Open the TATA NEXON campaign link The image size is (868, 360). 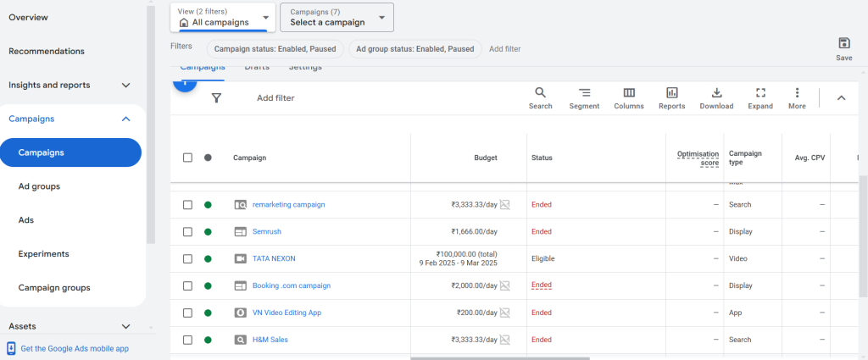[274, 259]
